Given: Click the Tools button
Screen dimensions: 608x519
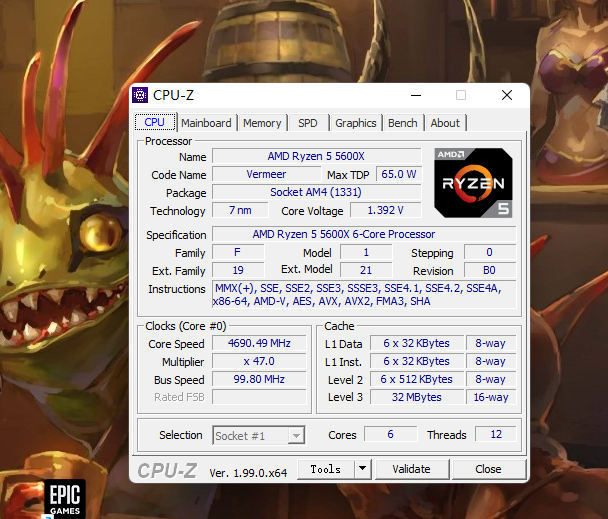Looking at the screenshot, I should (326, 469).
